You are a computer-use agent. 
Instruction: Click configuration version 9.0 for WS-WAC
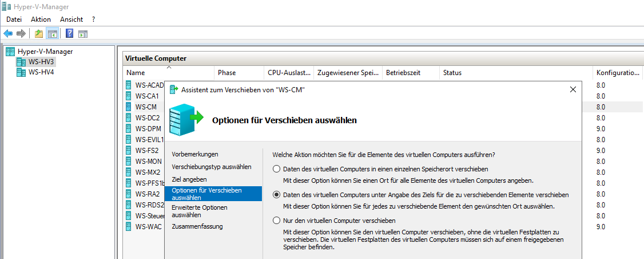[x=601, y=226]
